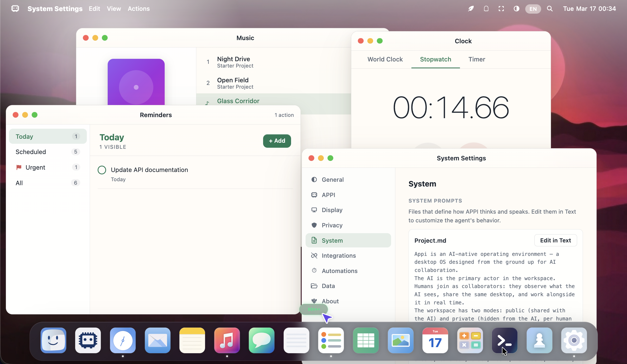This screenshot has height=364, width=627.
Task: Click the notification bell in menu bar
Action: (486, 9)
